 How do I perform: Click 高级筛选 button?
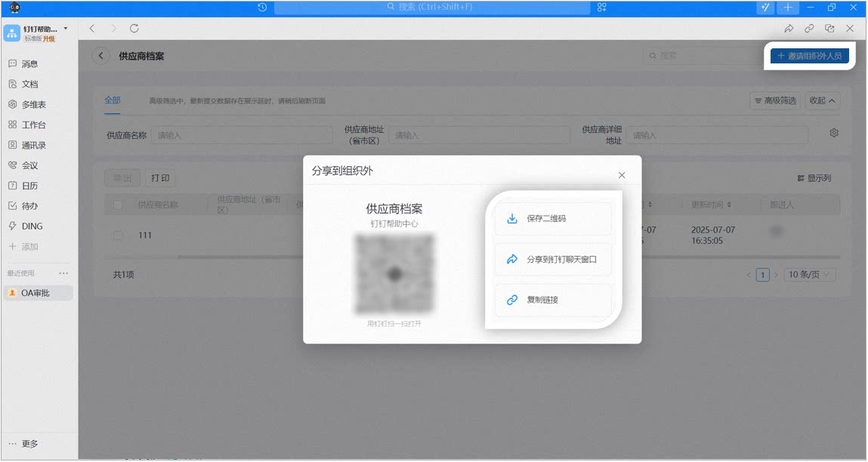click(775, 100)
